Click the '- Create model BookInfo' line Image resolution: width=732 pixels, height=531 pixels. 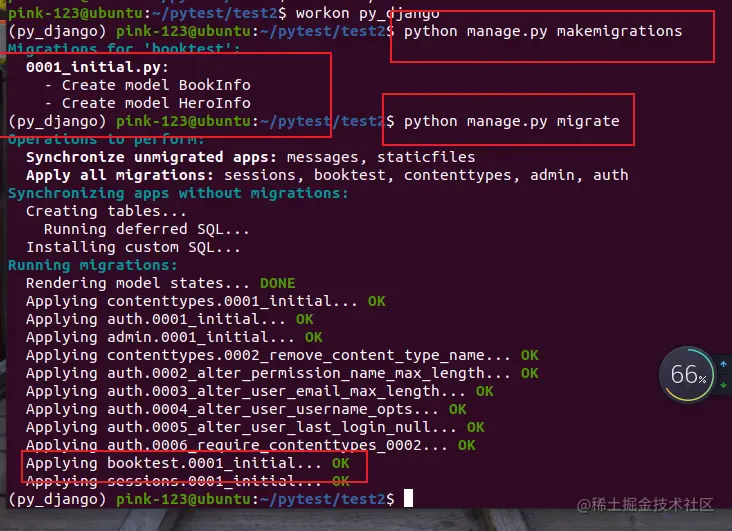148,85
